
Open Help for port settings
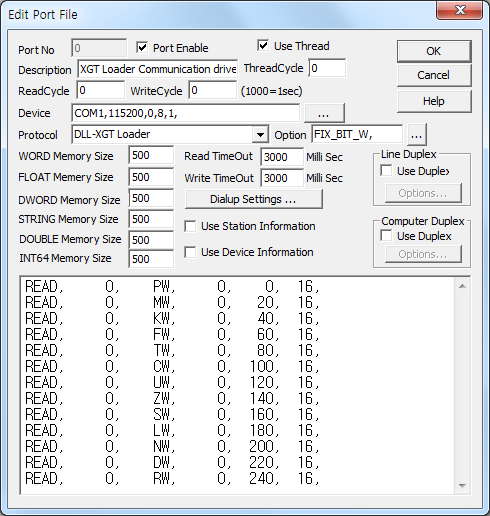[x=434, y=101]
